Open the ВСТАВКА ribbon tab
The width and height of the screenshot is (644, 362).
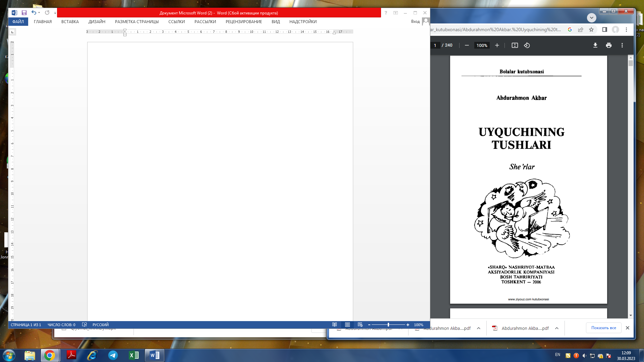click(x=70, y=22)
